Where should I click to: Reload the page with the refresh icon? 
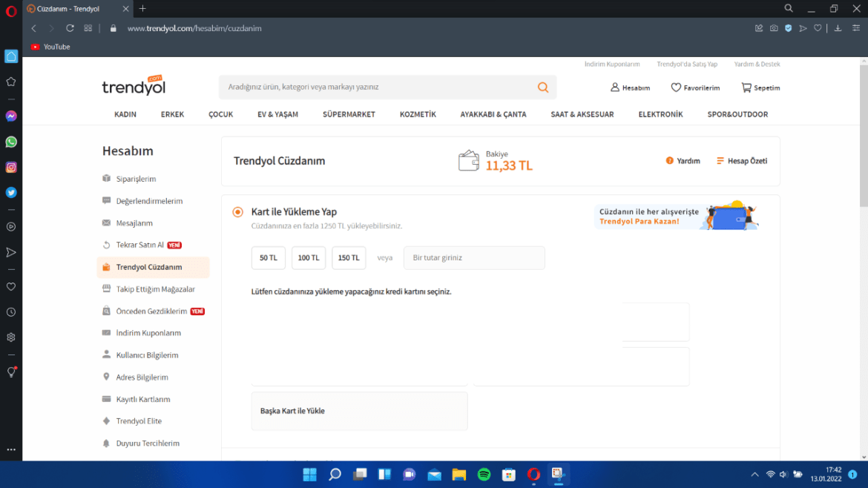[70, 27]
